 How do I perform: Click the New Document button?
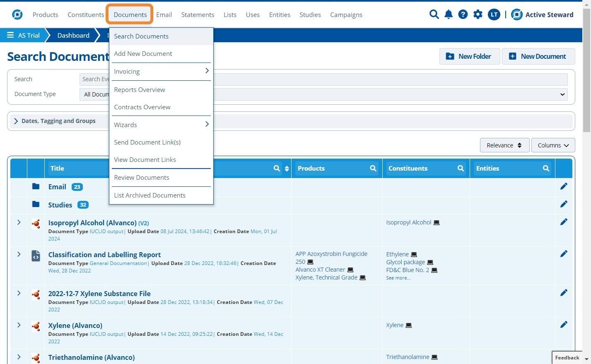point(538,56)
